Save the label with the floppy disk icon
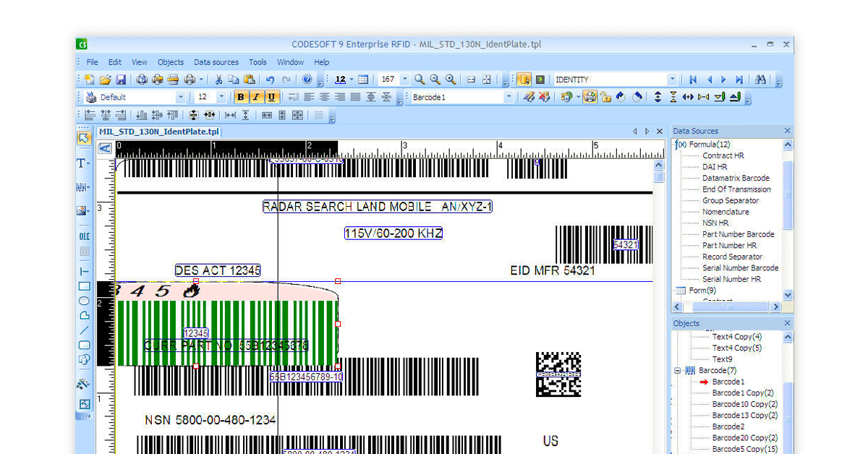868x454 pixels. (121, 80)
